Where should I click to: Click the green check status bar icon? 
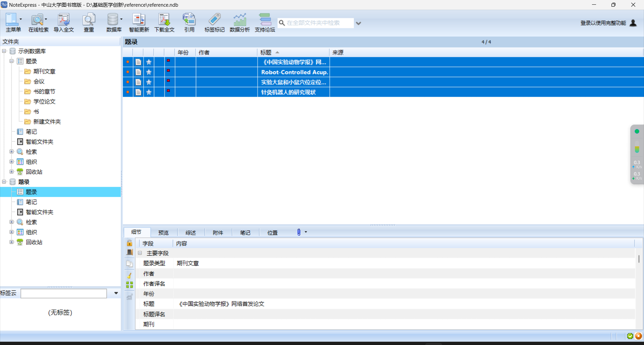[x=630, y=336]
